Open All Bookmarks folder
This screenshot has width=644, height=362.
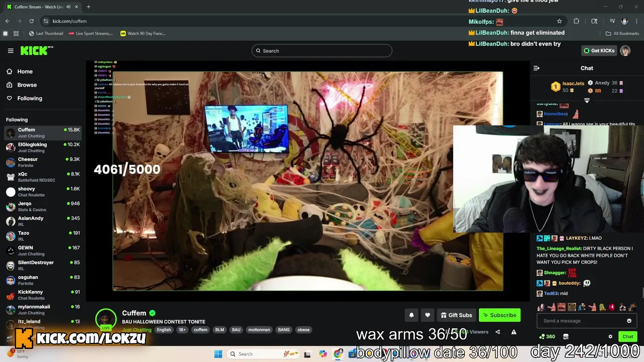click(622, 34)
